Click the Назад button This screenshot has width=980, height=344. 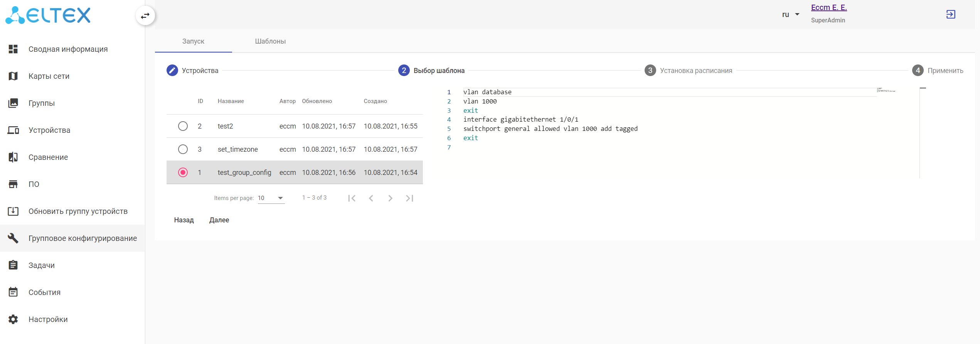[184, 220]
